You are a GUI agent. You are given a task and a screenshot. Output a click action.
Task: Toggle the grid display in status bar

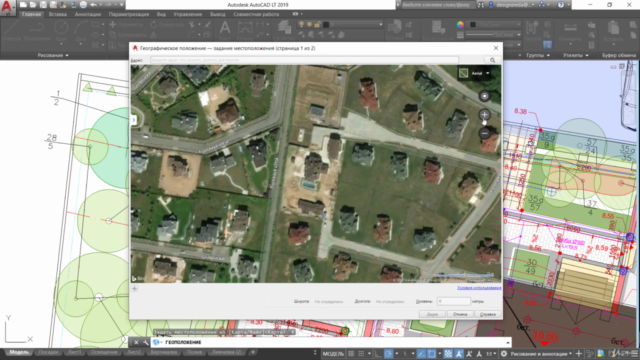351,353
